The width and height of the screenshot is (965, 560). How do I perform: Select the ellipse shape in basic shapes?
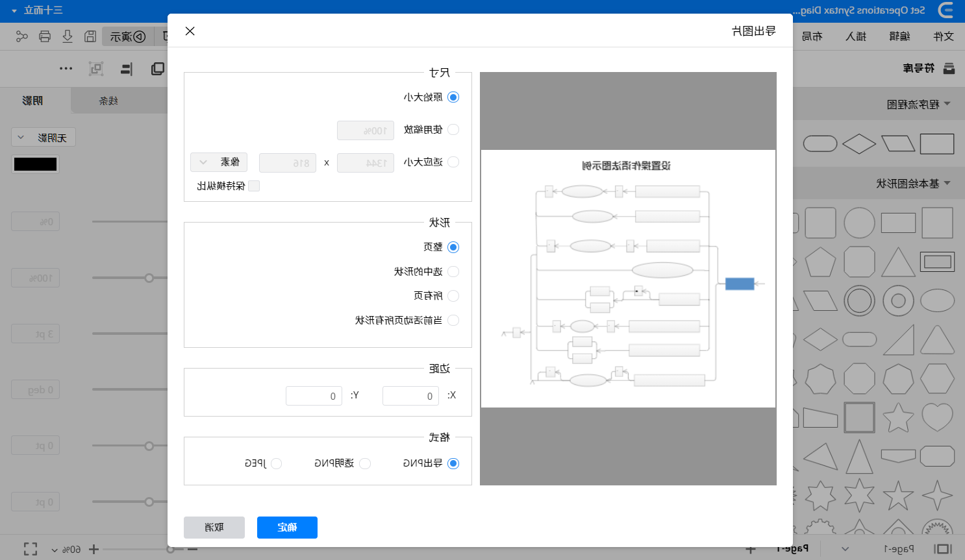tap(937, 300)
